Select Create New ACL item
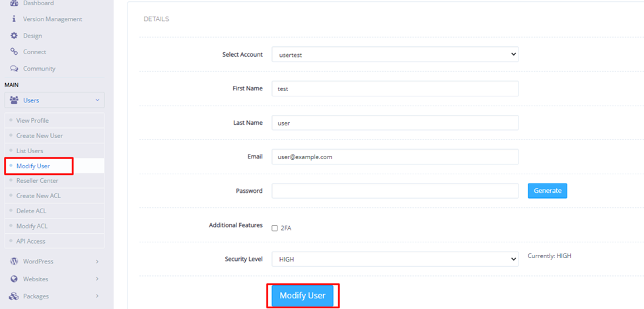This screenshot has width=644, height=309. pyautogui.click(x=55, y=195)
